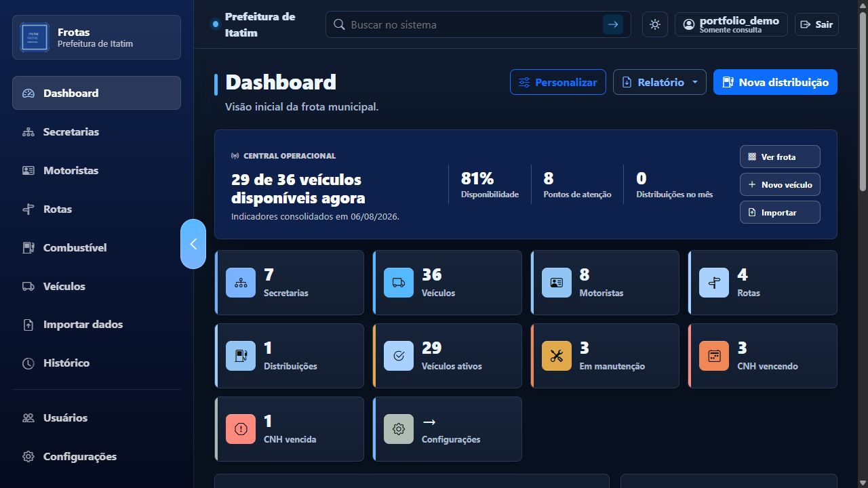This screenshot has width=868, height=488.
Task: Click the '8' Pontos de atenção value
Action: pos(549,178)
